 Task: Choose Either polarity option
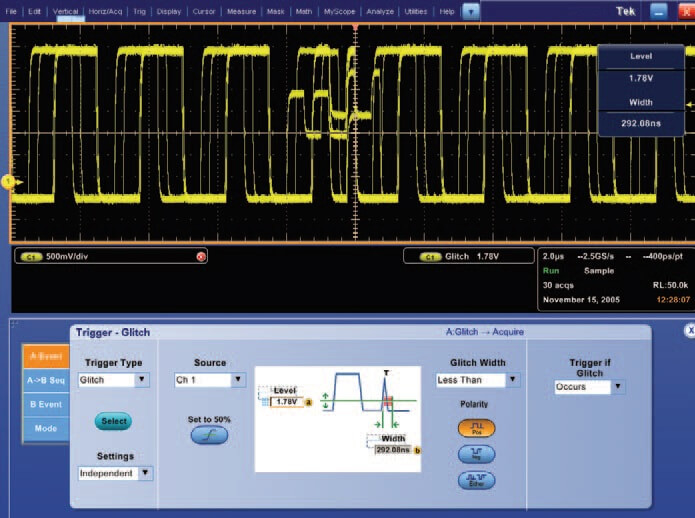pos(476,480)
